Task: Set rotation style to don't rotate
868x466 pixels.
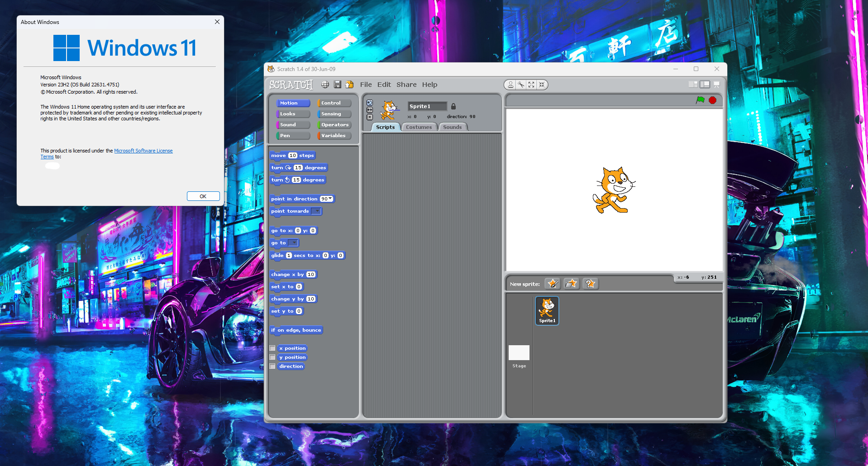Action: 370,117
